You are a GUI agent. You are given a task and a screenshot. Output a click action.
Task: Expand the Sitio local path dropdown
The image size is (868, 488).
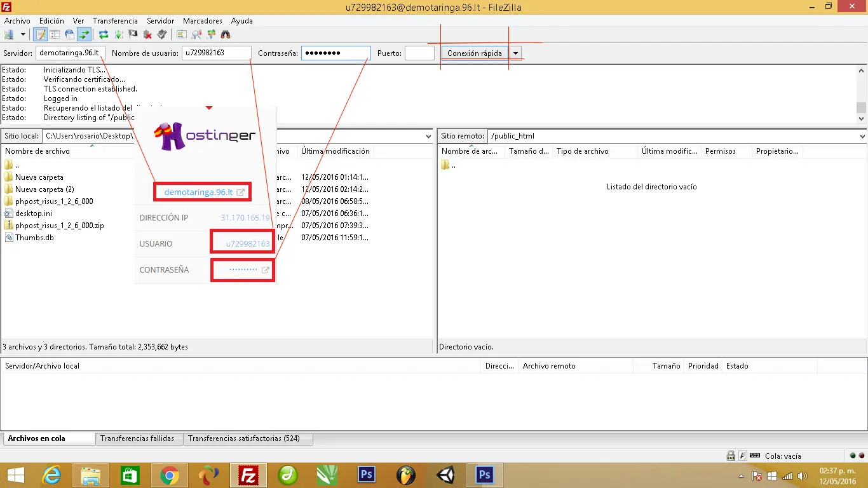point(428,136)
